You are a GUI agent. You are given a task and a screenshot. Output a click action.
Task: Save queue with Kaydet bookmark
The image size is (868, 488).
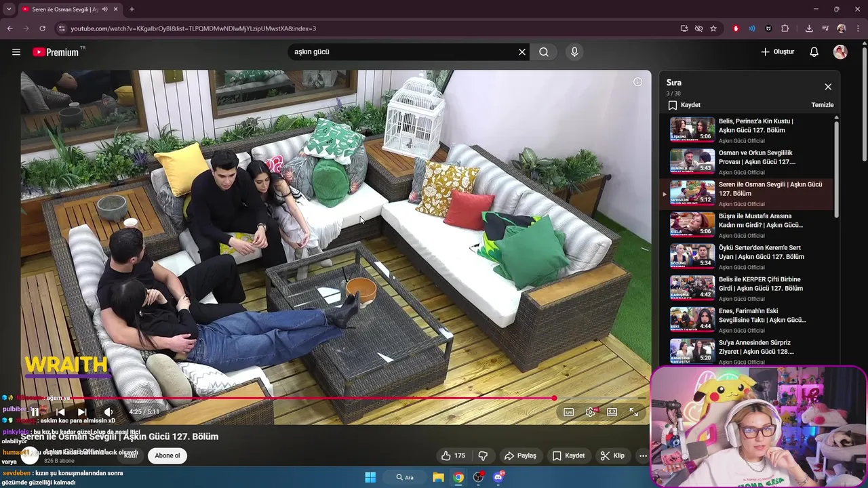(x=684, y=105)
